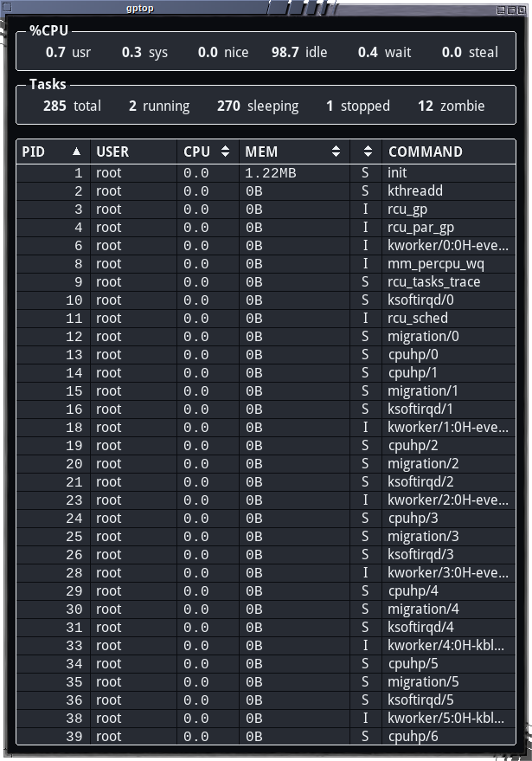Select the migration/1 process
Screen dimensions: 532x761
pyautogui.click(x=266, y=391)
